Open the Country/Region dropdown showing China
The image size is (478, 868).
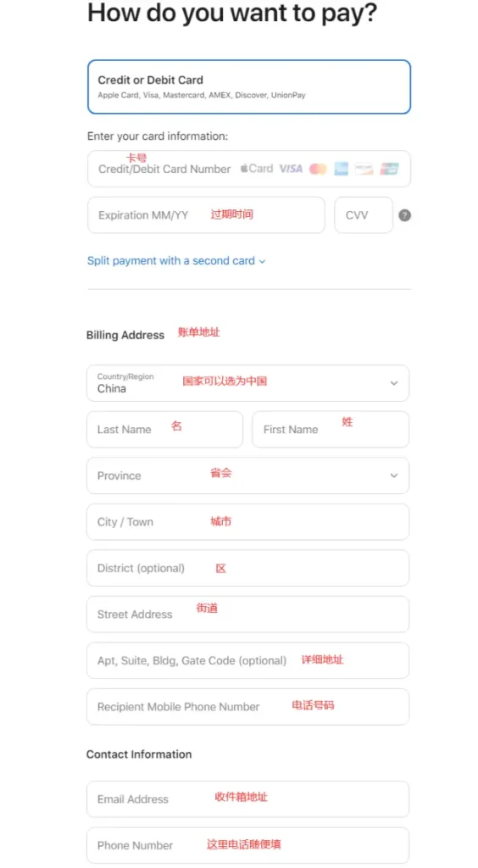pyautogui.click(x=247, y=383)
